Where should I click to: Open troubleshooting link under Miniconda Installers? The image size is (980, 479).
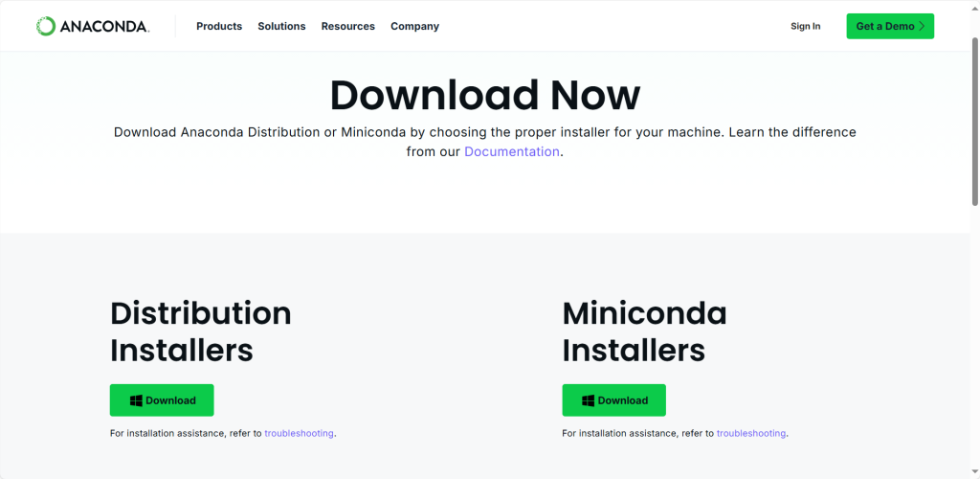tap(750, 433)
